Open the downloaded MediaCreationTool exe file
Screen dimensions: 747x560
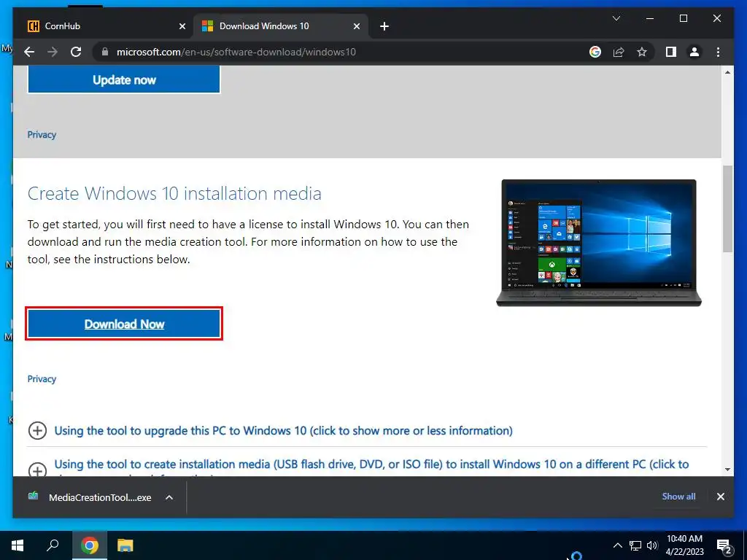tap(90, 497)
